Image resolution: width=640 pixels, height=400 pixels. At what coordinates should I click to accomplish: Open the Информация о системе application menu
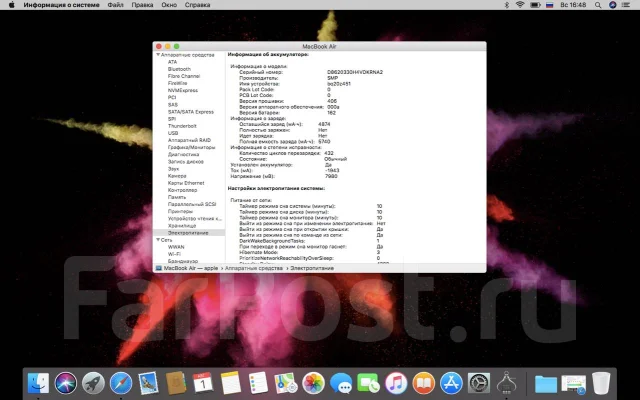pos(62,5)
